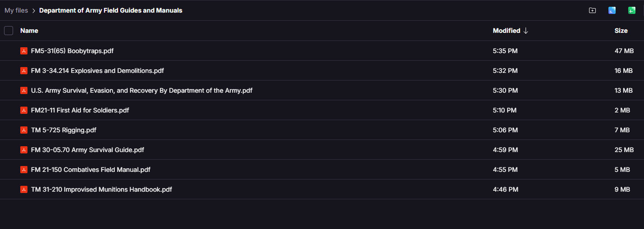The width and height of the screenshot is (644, 229).
Task: Click the 5:10 PM modified time entry
Action: click(x=504, y=110)
